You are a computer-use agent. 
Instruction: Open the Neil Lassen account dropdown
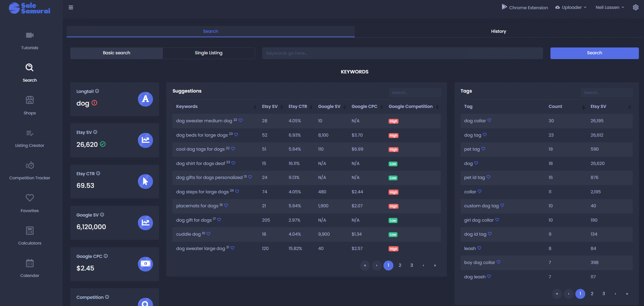(610, 8)
